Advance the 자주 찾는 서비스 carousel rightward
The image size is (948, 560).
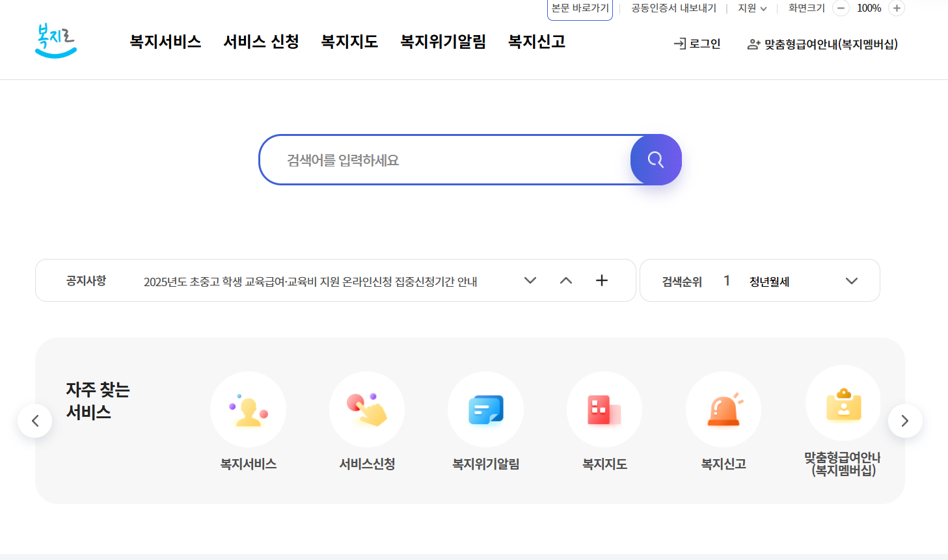(904, 420)
